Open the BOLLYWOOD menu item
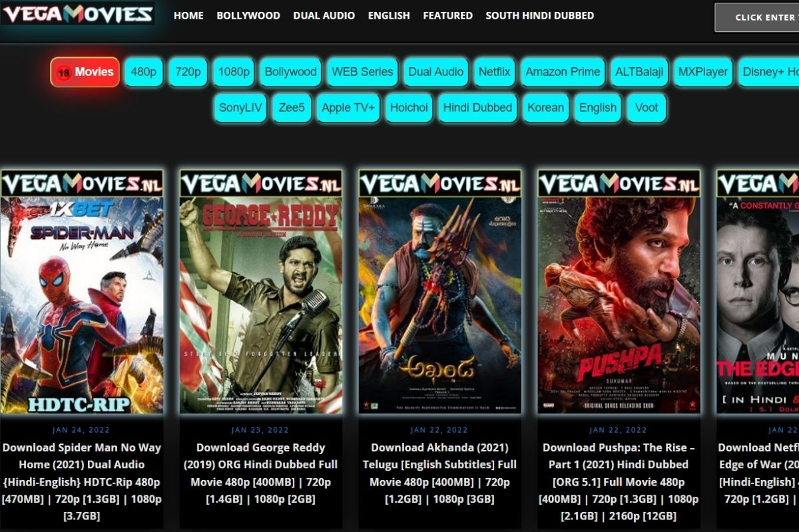Image resolution: width=799 pixels, height=532 pixels. point(248,15)
